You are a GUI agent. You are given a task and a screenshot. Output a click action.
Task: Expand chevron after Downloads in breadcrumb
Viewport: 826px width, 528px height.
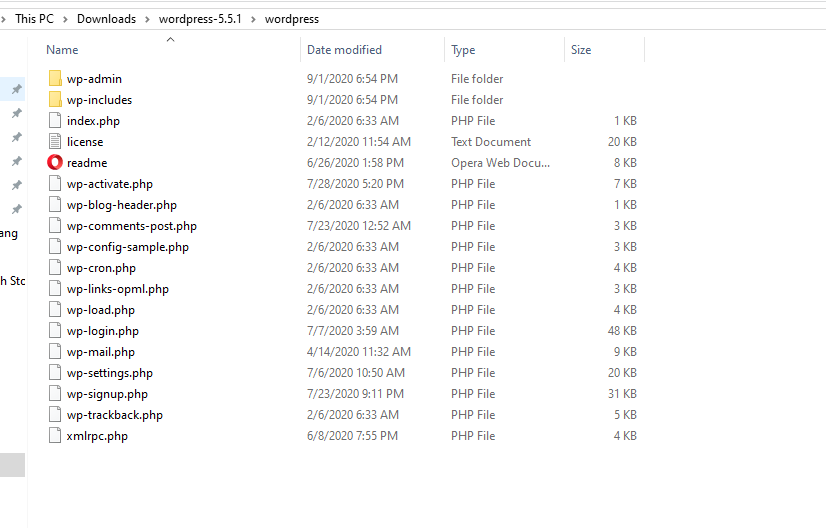click(148, 19)
